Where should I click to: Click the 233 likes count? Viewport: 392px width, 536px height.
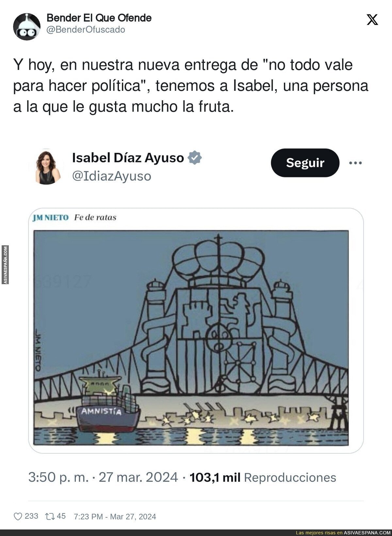[x=31, y=516]
